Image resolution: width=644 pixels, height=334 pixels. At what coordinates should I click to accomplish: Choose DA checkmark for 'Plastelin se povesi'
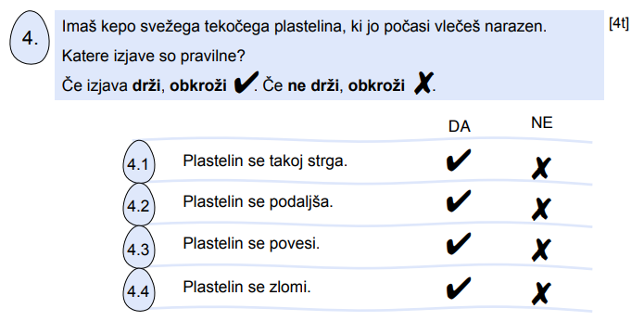point(459,243)
